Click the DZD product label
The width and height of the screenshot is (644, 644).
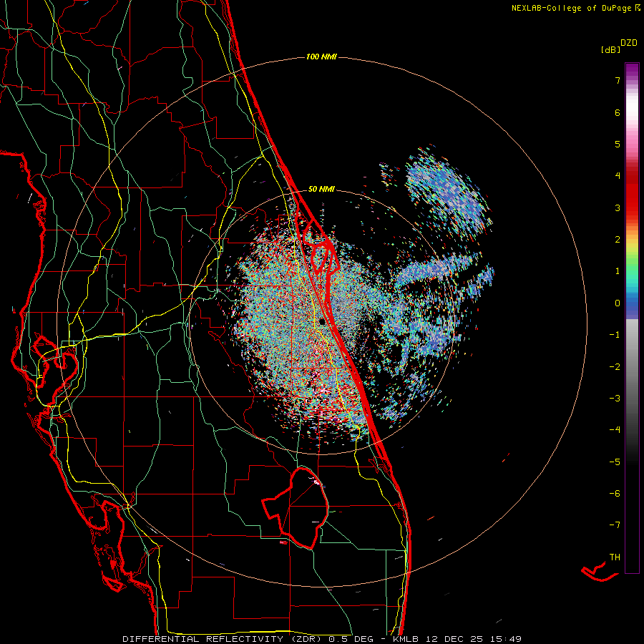tap(629, 43)
